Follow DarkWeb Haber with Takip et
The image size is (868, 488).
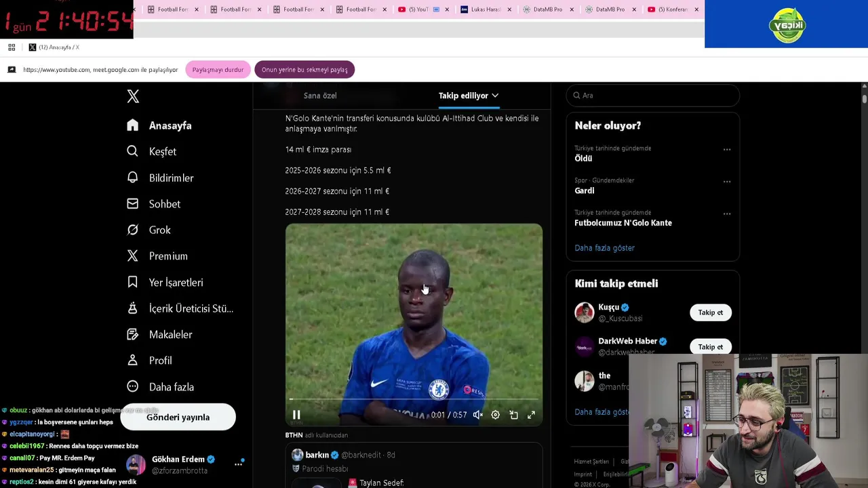tap(711, 347)
